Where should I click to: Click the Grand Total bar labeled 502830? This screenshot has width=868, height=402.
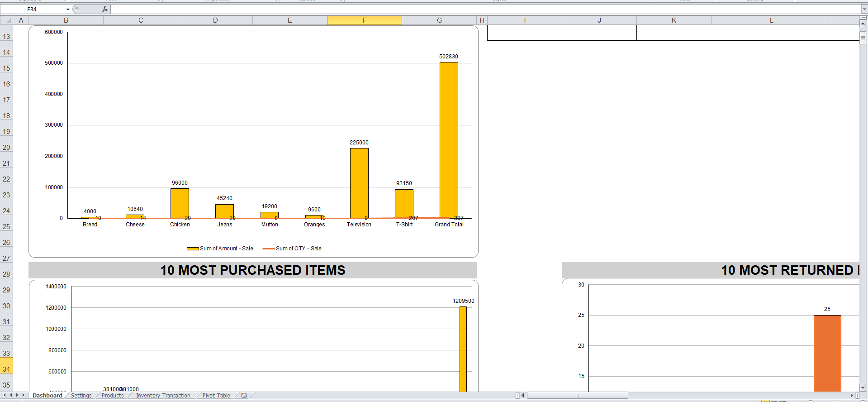pos(449,140)
